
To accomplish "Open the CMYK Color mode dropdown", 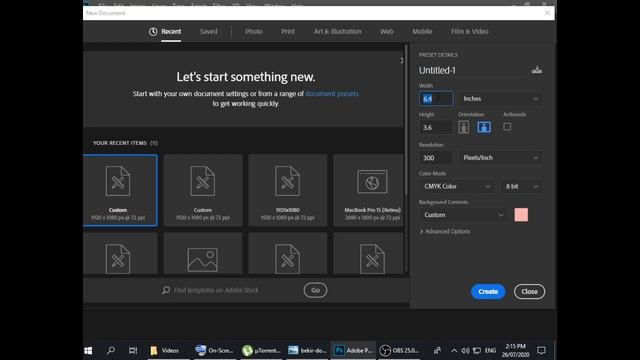I will [x=457, y=186].
